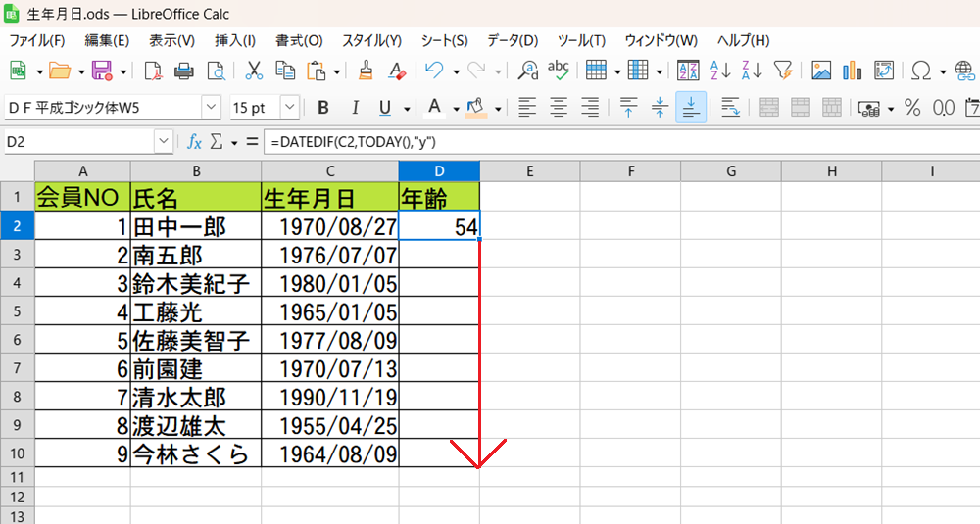Clear direct formatting

tap(397, 71)
